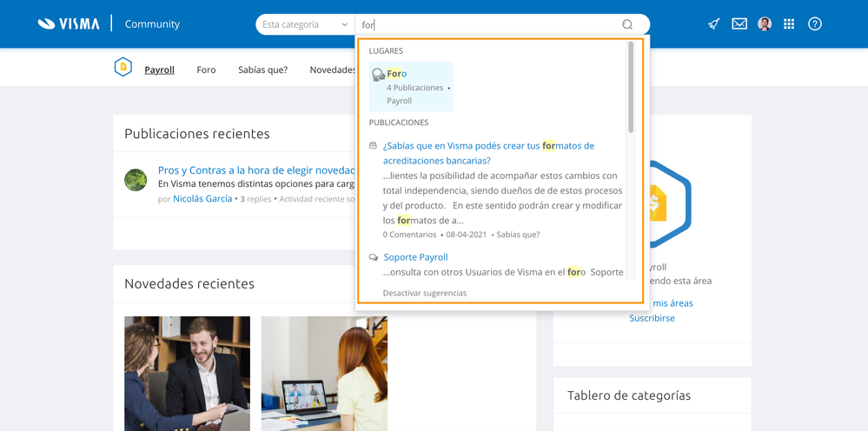Image resolution: width=868 pixels, height=431 pixels.
Task: Click into the search field containing 'for'
Action: (x=487, y=24)
